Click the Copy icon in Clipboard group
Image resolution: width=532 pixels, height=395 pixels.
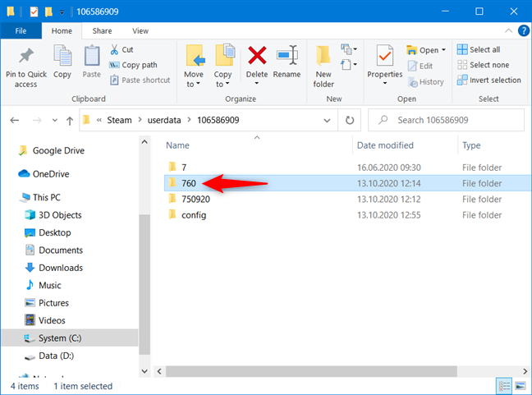pyautogui.click(x=62, y=64)
